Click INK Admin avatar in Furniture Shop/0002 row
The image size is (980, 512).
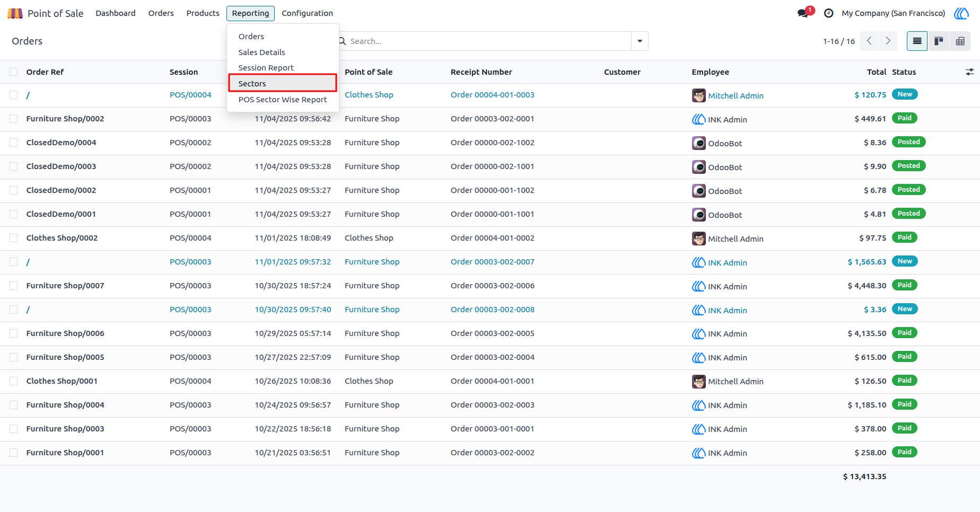click(x=699, y=119)
